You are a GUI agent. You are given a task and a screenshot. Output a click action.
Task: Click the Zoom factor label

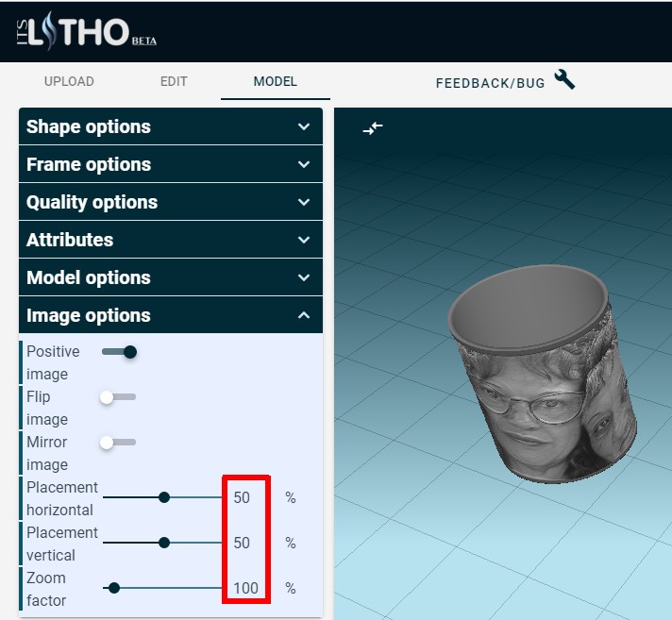pos(46,589)
